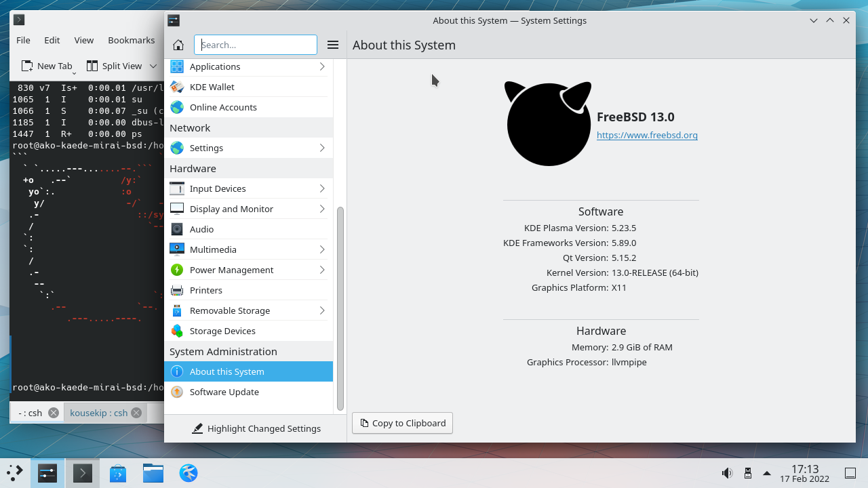This screenshot has height=488, width=868.
Task: Show hidden system tray icons arrow
Action: (767, 473)
